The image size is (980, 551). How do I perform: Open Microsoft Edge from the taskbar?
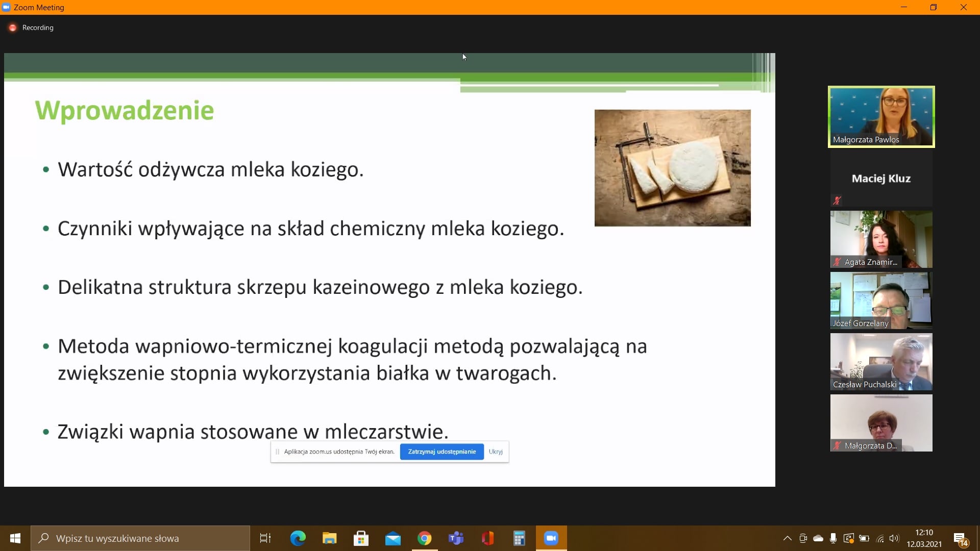[298, 538]
